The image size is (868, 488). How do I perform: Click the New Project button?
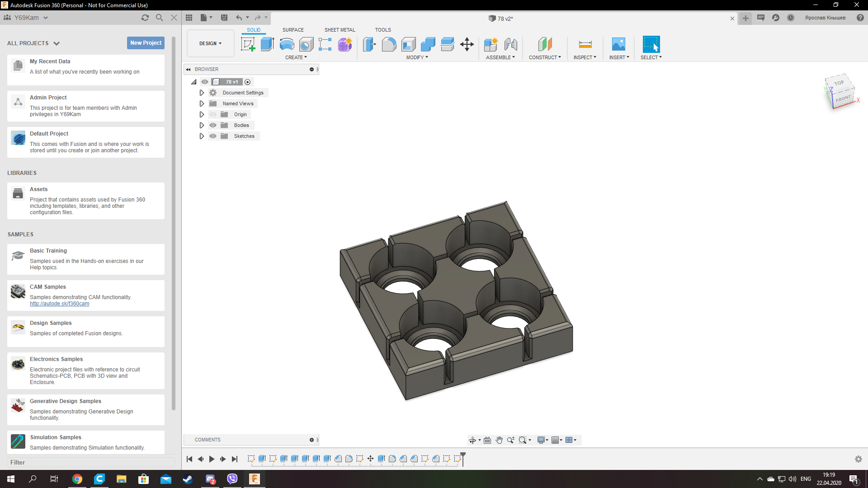[146, 43]
